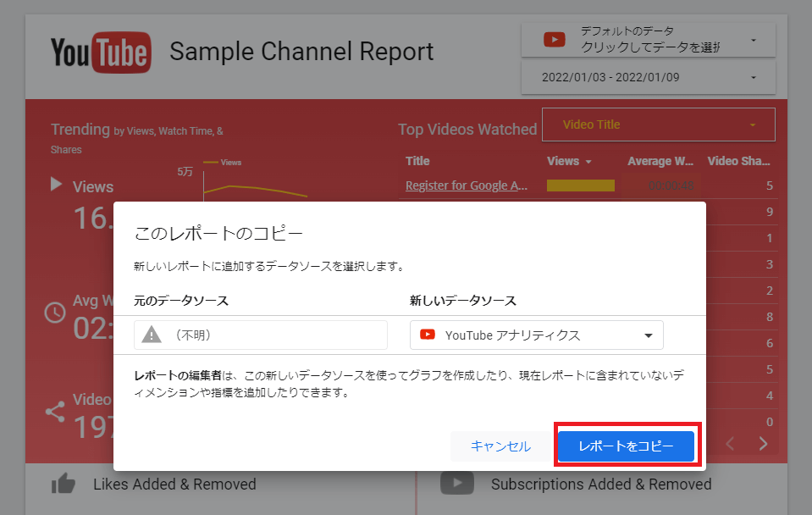Click the share icon next to Video

pos(55,412)
